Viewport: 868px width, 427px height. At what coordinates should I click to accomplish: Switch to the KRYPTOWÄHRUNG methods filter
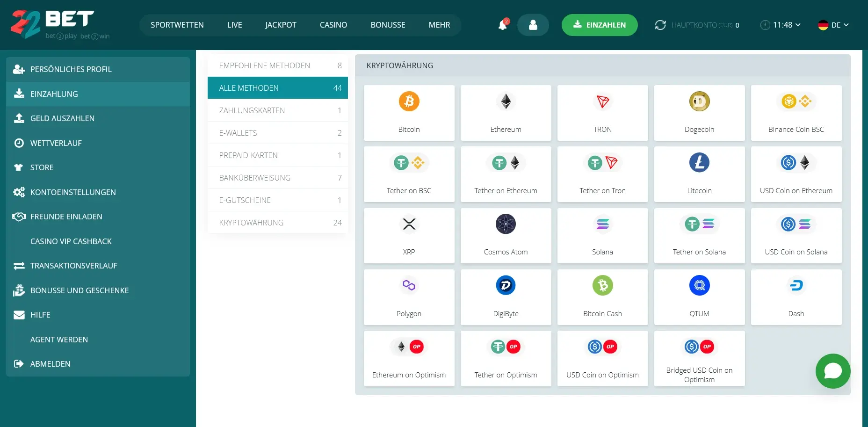coord(277,223)
